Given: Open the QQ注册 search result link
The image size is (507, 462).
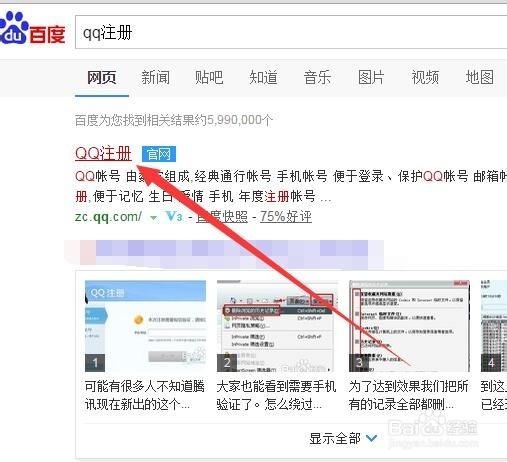Looking at the screenshot, I should coord(103,154).
